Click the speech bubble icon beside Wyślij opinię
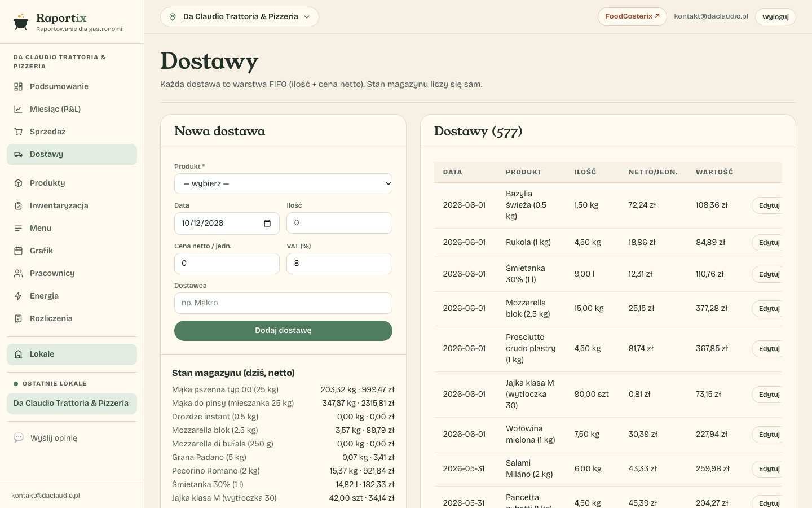The width and height of the screenshot is (812, 508). coord(19,437)
